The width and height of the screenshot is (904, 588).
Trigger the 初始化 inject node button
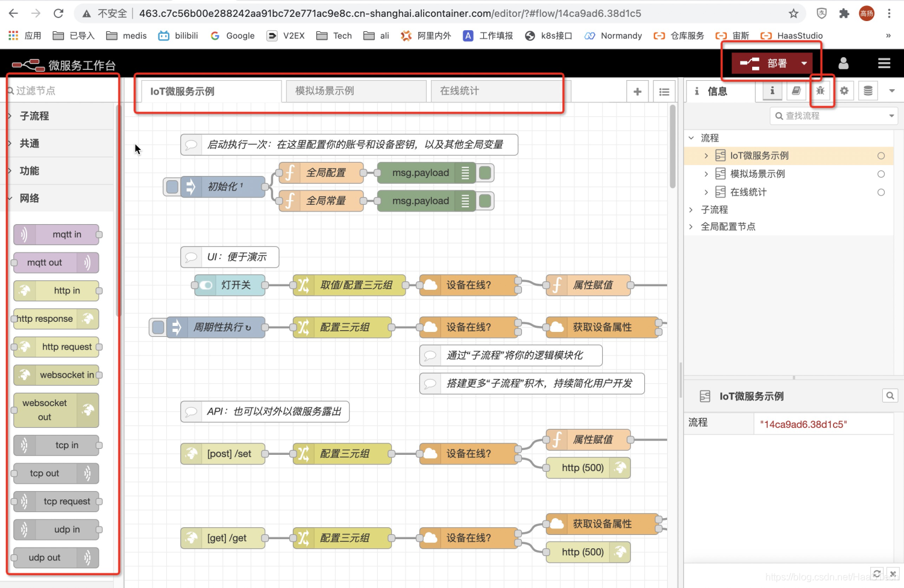click(x=172, y=187)
